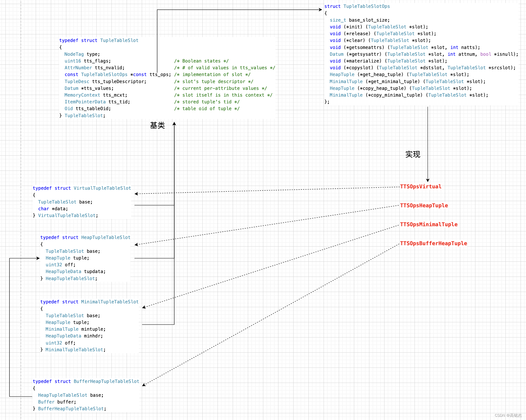Click the HeapTupleTableSlot struct title

[85, 237]
